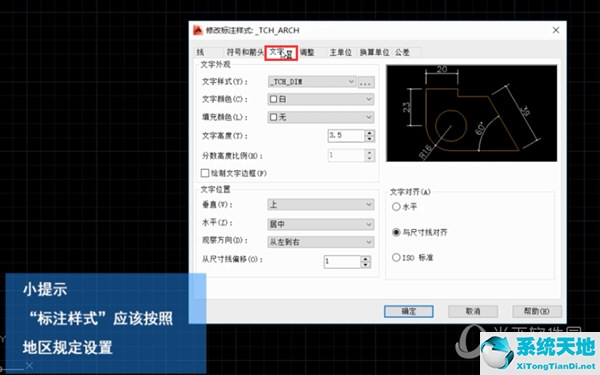Image resolution: width=600 pixels, height=375 pixels.
Task: Increase 分数高度比例 with the up arrow
Action: click(x=370, y=153)
